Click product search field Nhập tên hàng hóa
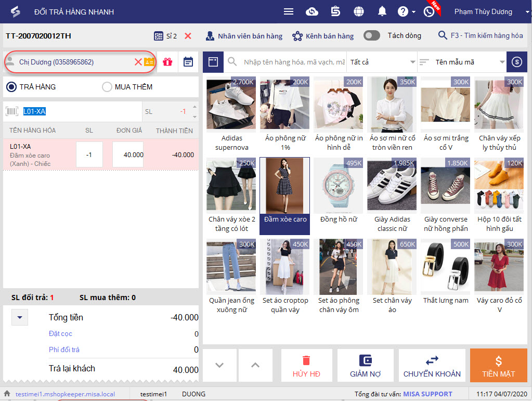The image size is (532, 401). (x=294, y=62)
